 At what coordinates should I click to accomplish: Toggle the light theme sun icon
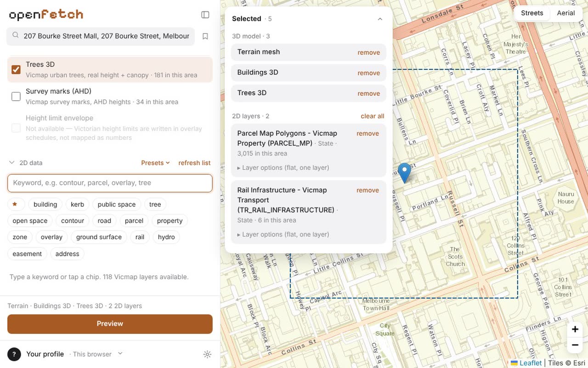click(x=207, y=354)
